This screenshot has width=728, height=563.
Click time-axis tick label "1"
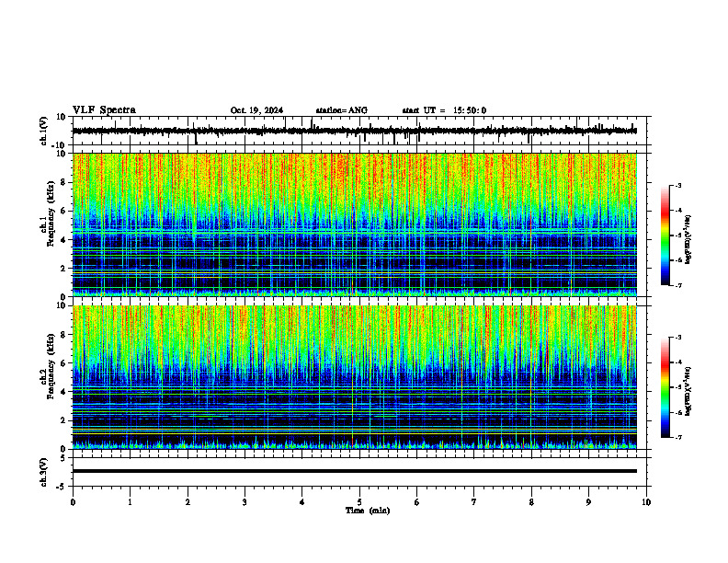click(130, 502)
